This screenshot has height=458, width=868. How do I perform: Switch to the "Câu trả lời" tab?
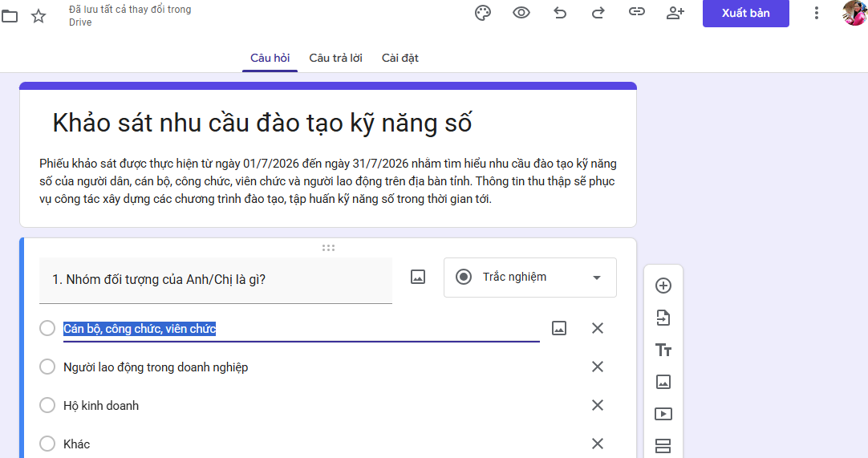(x=335, y=58)
